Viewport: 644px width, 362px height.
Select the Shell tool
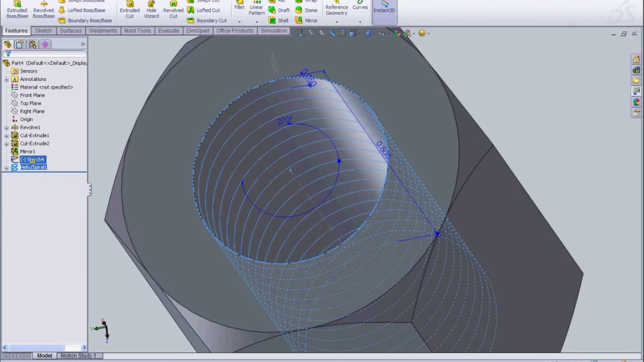point(279,21)
